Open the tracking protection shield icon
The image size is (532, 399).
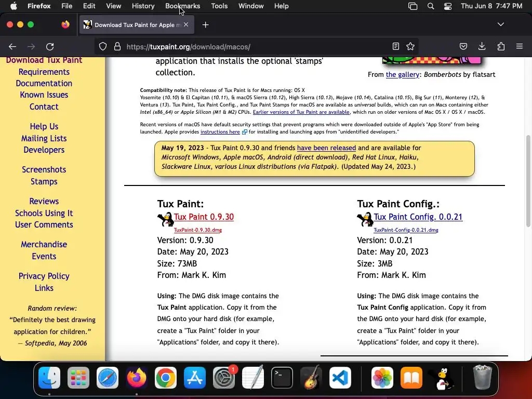103,46
